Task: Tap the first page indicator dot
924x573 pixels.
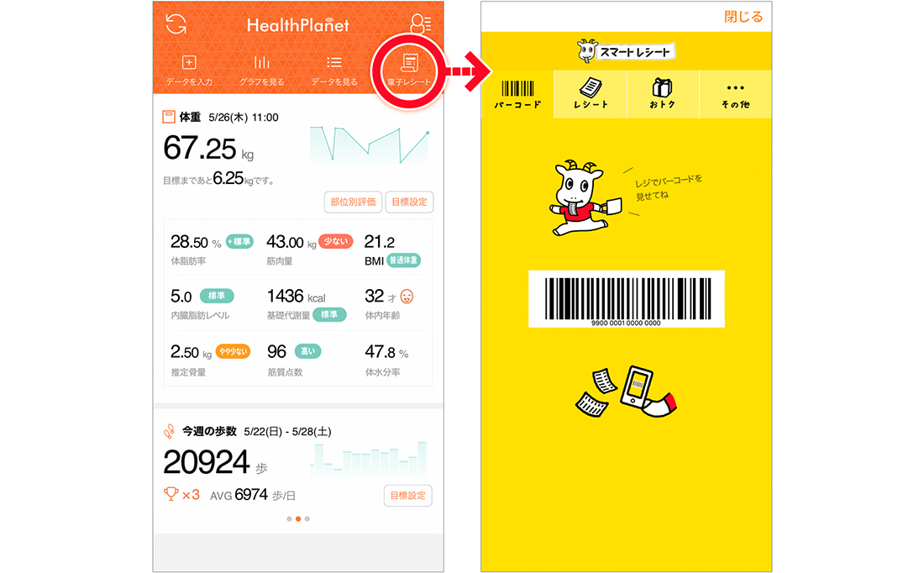Action: (x=289, y=518)
